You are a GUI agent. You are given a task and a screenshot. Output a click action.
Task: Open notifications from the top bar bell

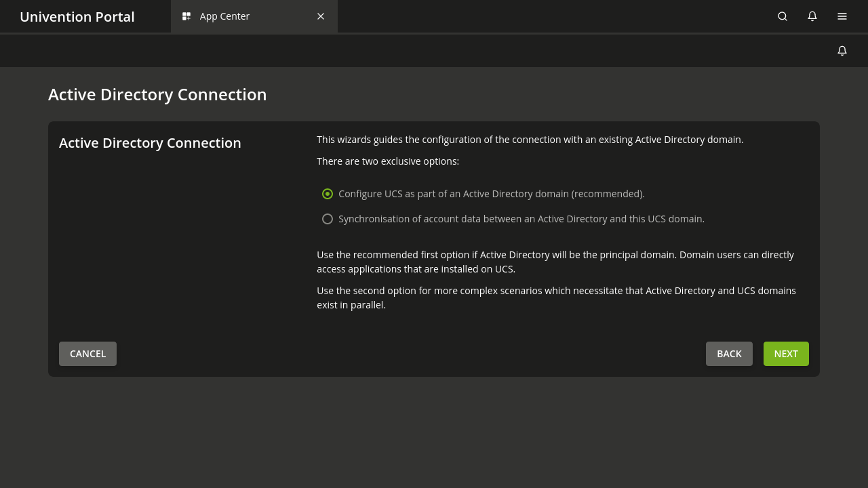click(812, 16)
